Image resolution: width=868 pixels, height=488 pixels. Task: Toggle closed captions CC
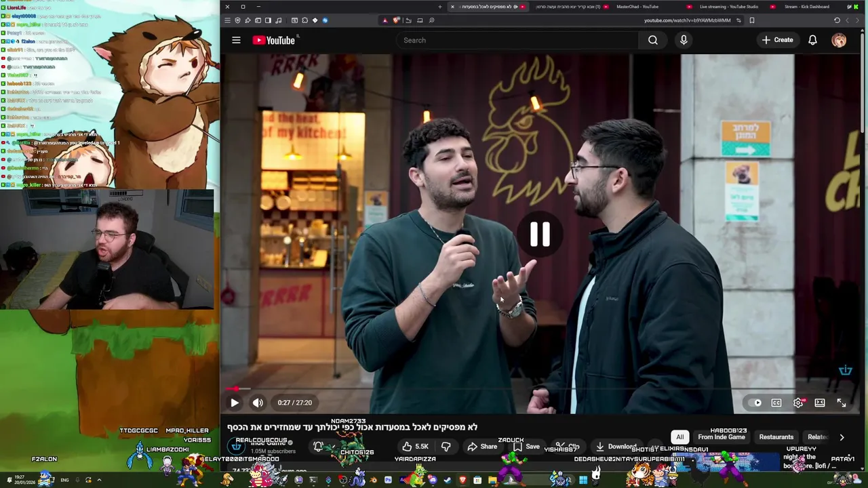(x=776, y=403)
